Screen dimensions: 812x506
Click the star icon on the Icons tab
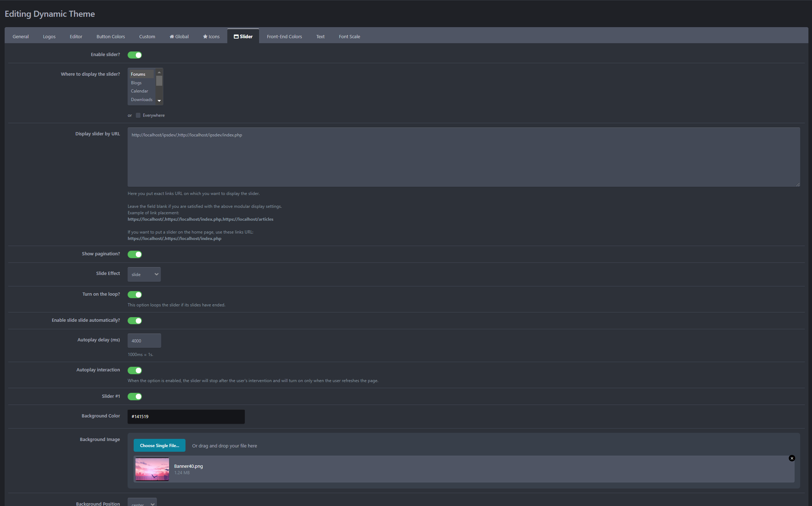click(x=205, y=36)
